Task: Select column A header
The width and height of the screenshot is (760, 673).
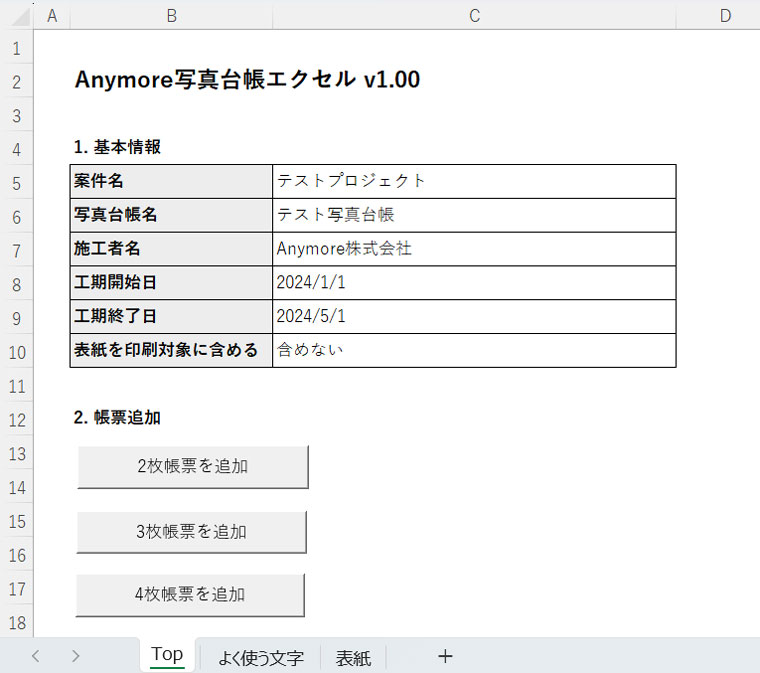Action: point(52,16)
